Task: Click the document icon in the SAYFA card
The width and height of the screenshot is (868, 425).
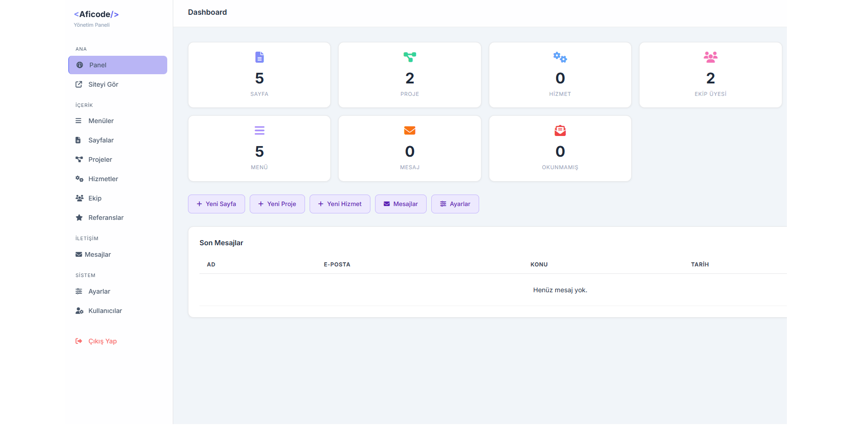Action: click(x=259, y=57)
